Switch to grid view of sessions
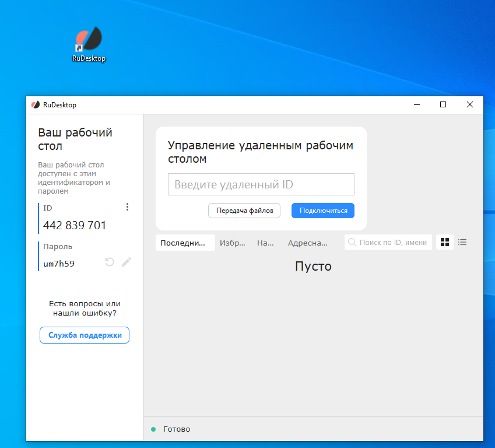495x448 pixels. tap(445, 242)
